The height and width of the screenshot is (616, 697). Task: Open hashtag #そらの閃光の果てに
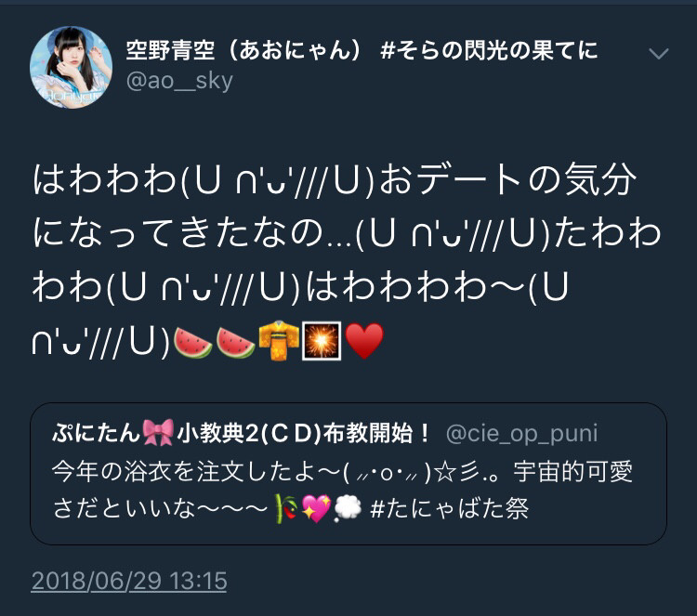point(489,50)
